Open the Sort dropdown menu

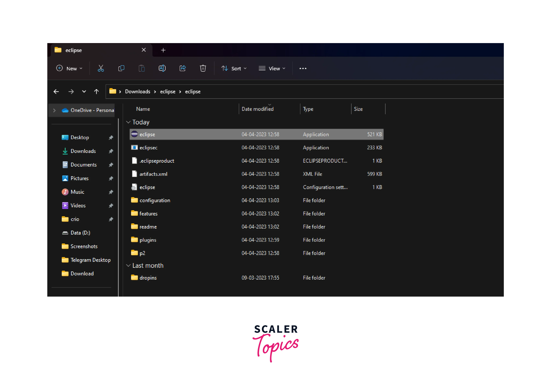coord(234,69)
